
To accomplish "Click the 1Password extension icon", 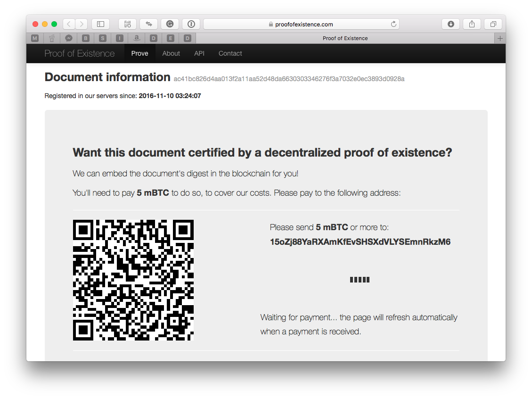I will (x=191, y=24).
